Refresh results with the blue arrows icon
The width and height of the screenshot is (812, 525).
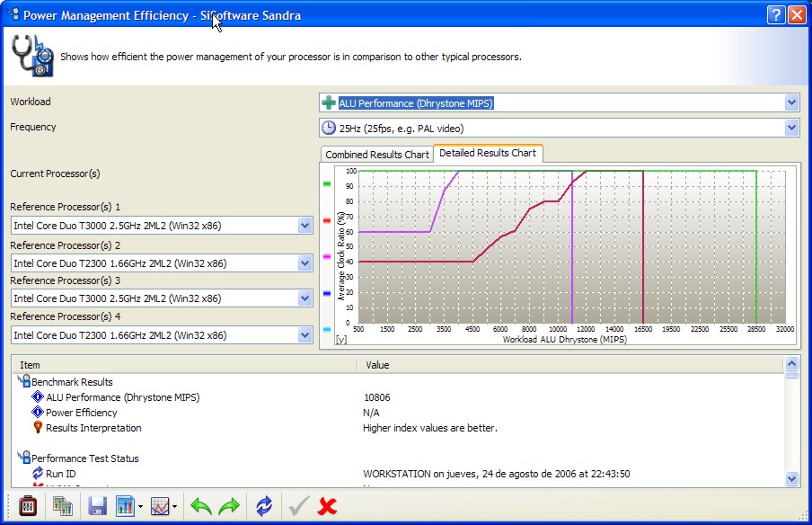tap(264, 506)
